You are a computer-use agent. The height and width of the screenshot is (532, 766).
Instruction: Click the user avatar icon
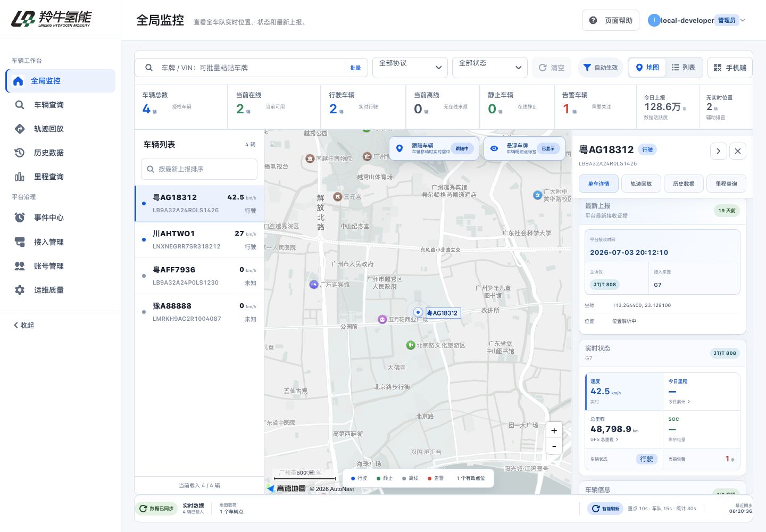(x=654, y=20)
